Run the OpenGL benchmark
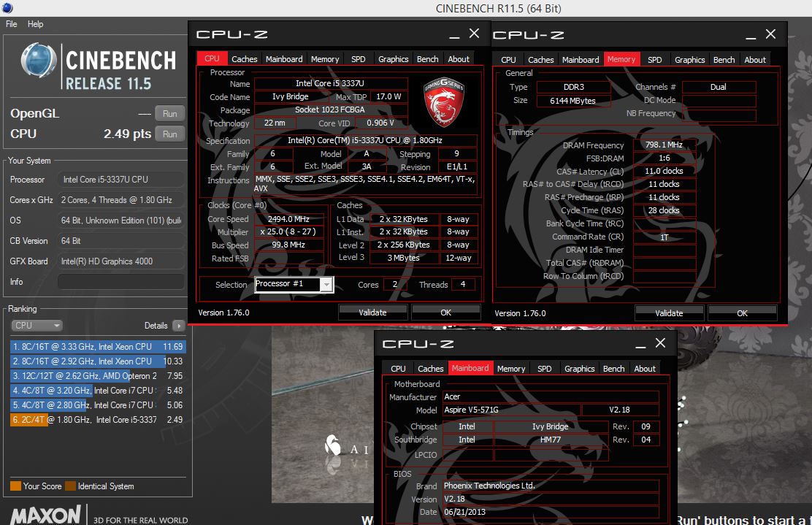 coord(170,113)
